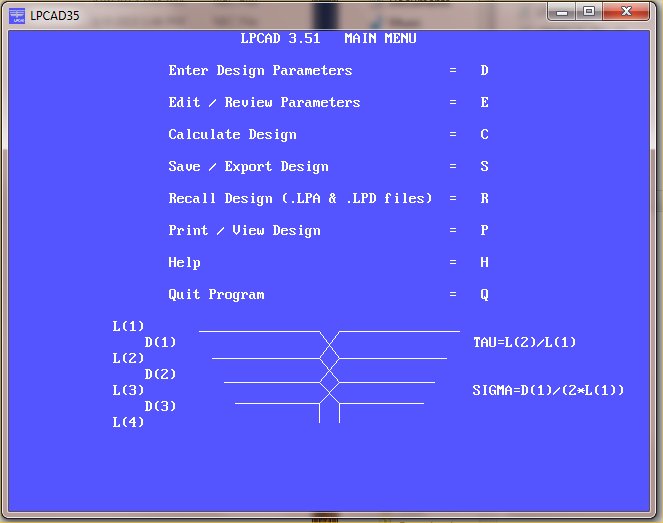
Task: Click the D shortcut key letter
Action: click(484, 71)
